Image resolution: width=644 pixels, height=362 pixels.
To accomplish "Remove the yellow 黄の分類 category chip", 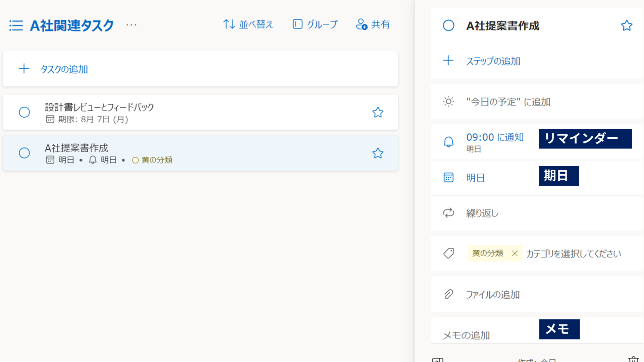I will 515,254.
